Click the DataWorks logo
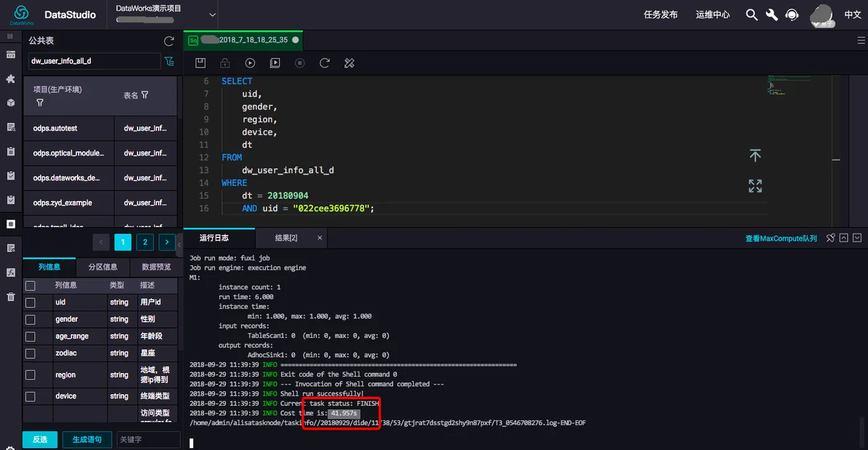Viewport: 868px width, 450px height. click(x=22, y=14)
